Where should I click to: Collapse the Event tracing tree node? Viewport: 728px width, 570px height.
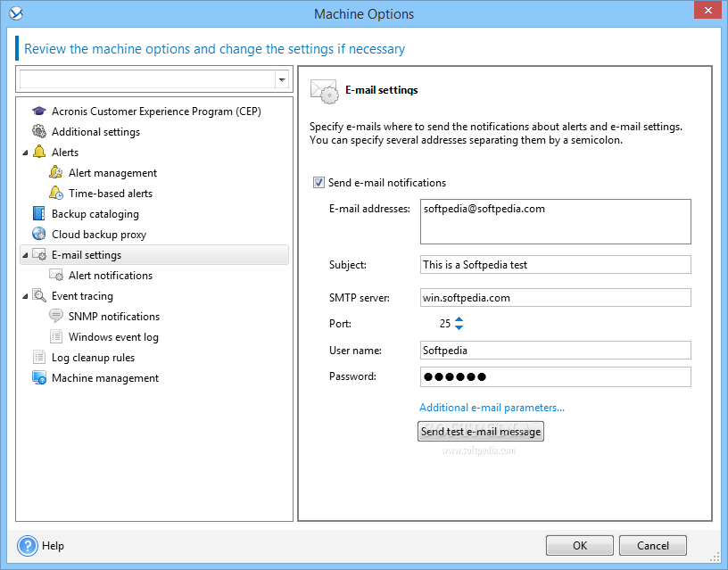tap(25, 296)
